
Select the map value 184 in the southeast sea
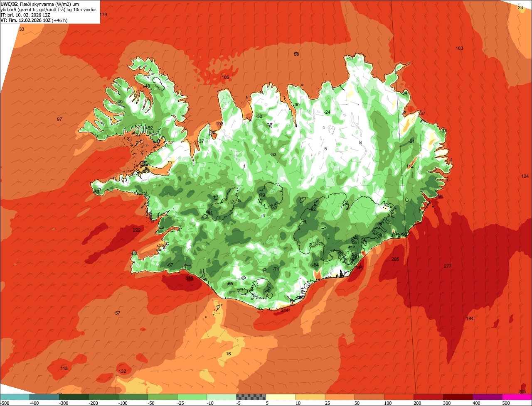(470, 318)
